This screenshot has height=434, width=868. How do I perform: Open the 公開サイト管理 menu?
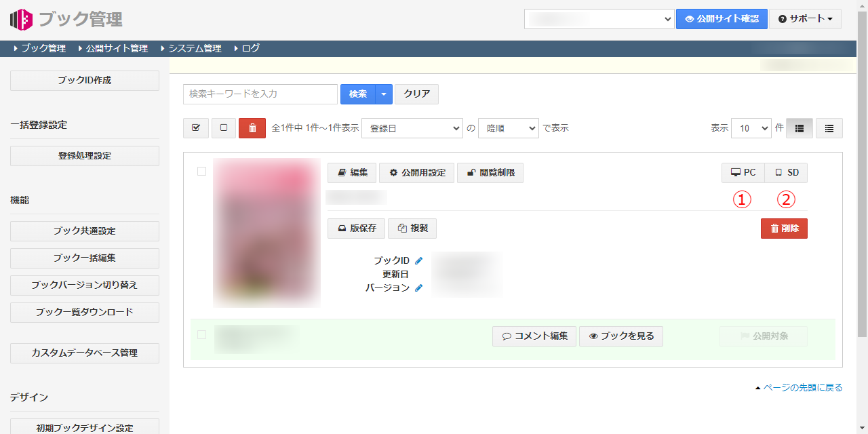[x=116, y=49]
